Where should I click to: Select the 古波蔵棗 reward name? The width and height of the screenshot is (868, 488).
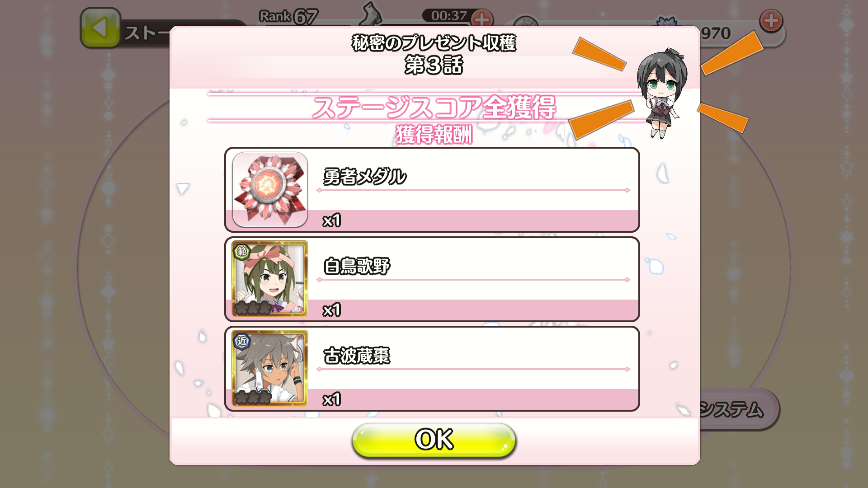pyautogui.click(x=357, y=355)
